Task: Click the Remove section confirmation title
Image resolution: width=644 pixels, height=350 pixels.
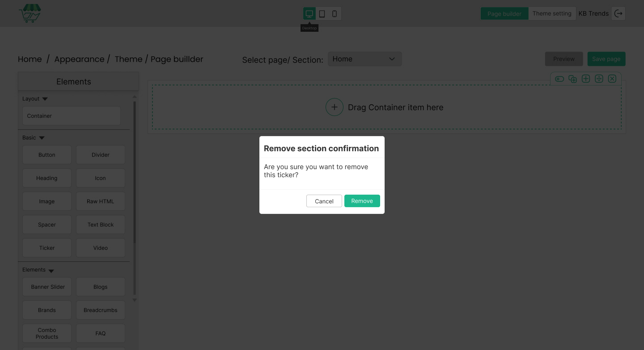Action: 321,149
